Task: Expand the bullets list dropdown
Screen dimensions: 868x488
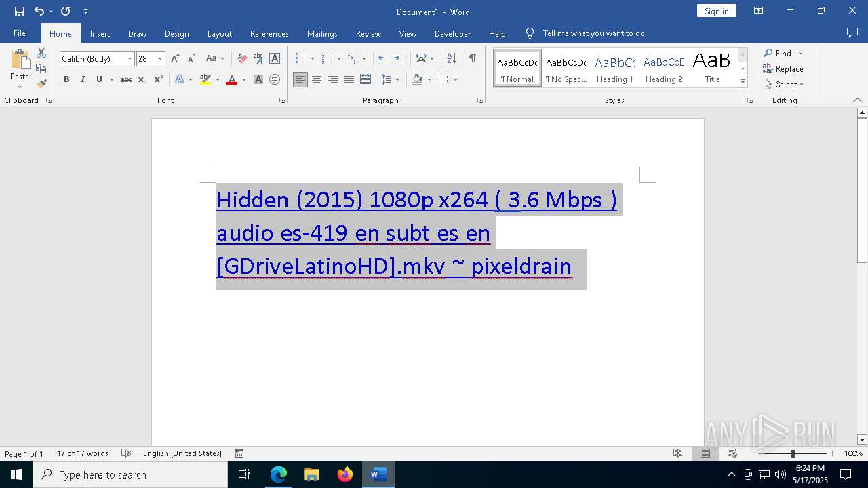Action: coord(312,59)
